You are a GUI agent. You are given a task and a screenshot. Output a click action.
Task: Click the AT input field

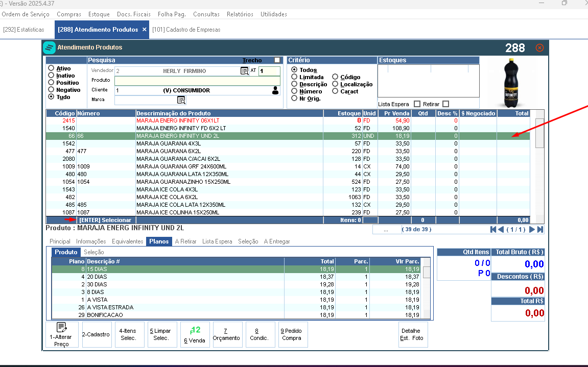pos(269,71)
